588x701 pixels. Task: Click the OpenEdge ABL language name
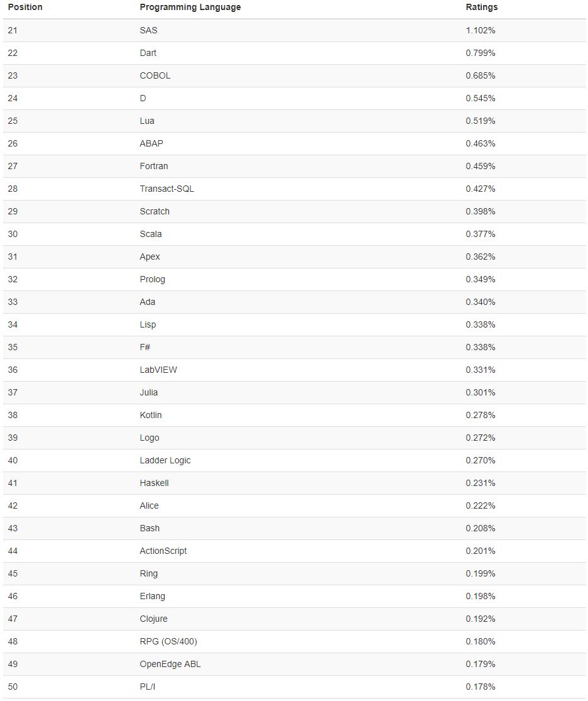coord(170,664)
